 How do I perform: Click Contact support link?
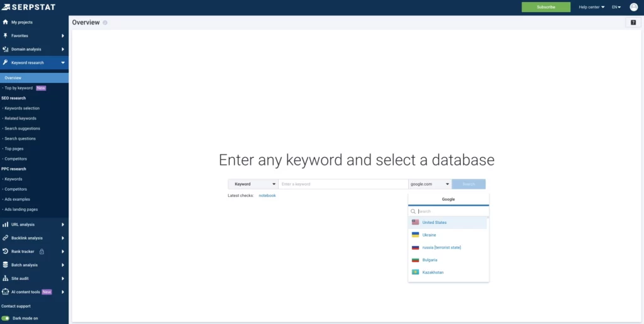16,306
